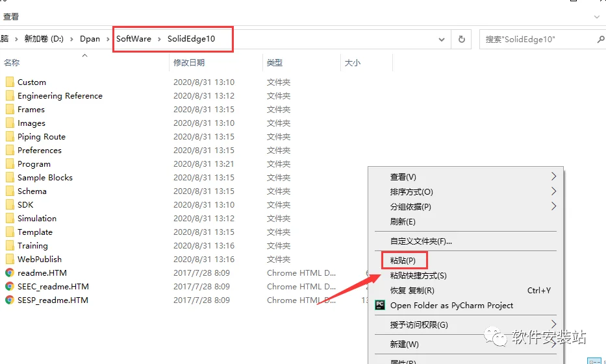606x364 pixels.
Task: Click the Chrome icon of SESP_readme.HTM
Action: [x=10, y=300]
